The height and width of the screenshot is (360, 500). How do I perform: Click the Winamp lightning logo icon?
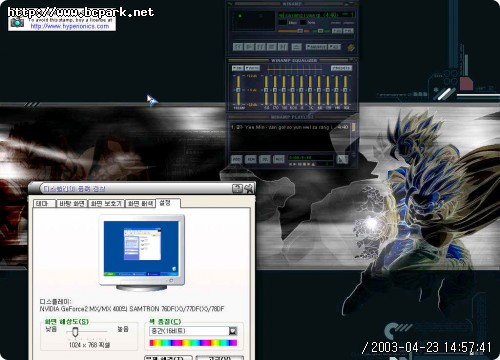click(x=351, y=47)
